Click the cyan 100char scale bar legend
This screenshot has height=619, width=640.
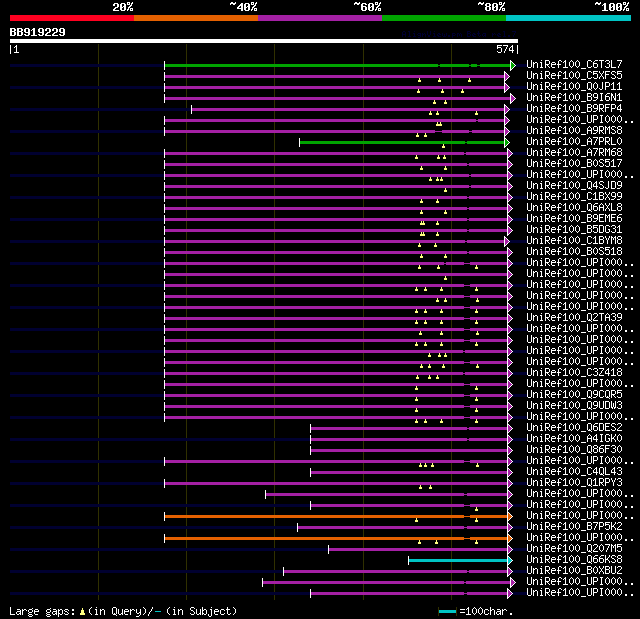pos(447,611)
